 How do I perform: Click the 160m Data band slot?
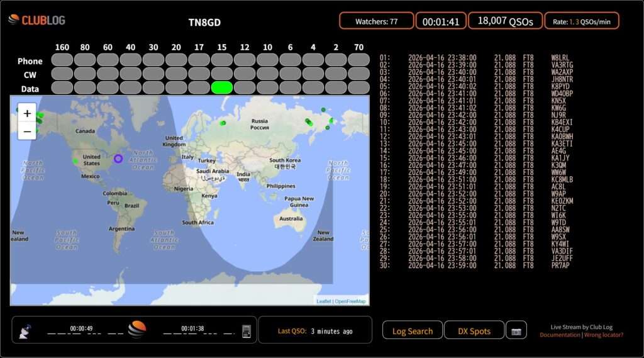(x=62, y=88)
